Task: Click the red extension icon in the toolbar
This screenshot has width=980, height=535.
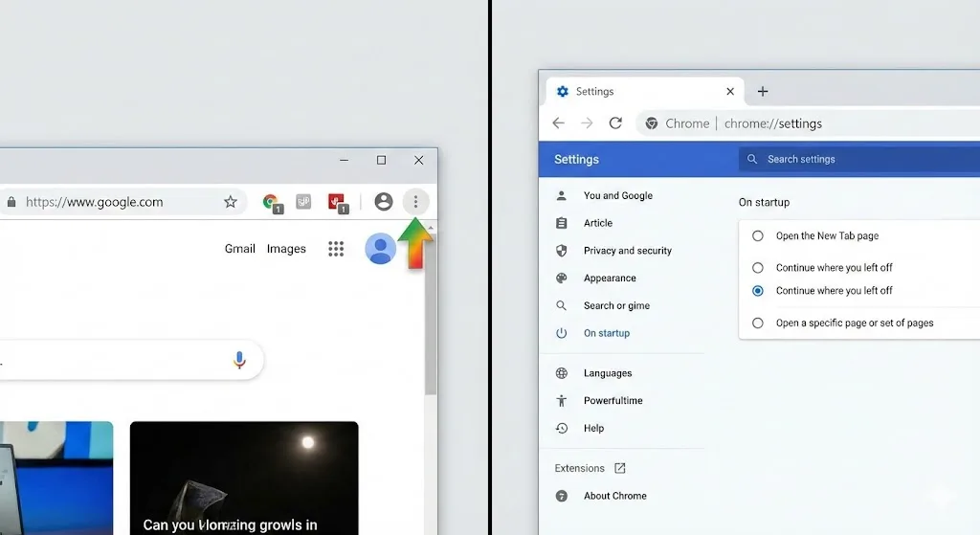Action: (337, 203)
